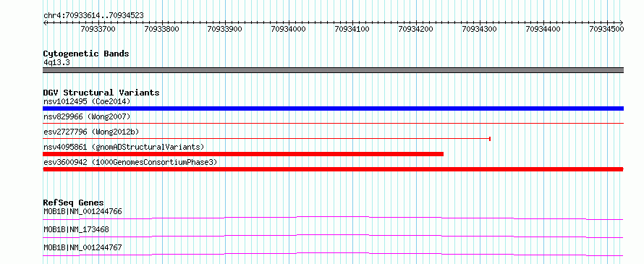This screenshot has height=264, width=644.
Task: Open variant nsv4095861 (gnomADStructuralVariants) label
Action: 124,147
